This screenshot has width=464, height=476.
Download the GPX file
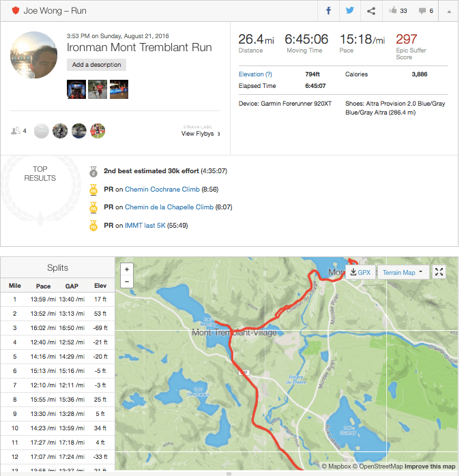360,272
